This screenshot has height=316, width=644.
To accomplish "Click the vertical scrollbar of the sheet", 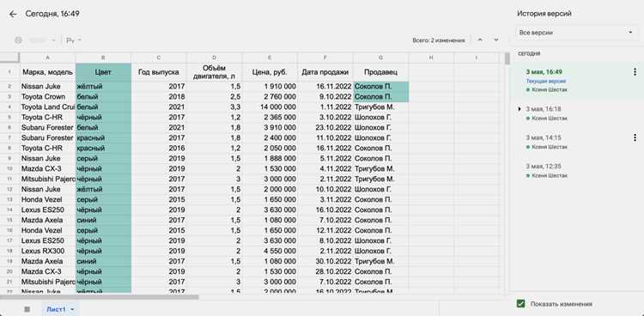I will coord(507,59).
